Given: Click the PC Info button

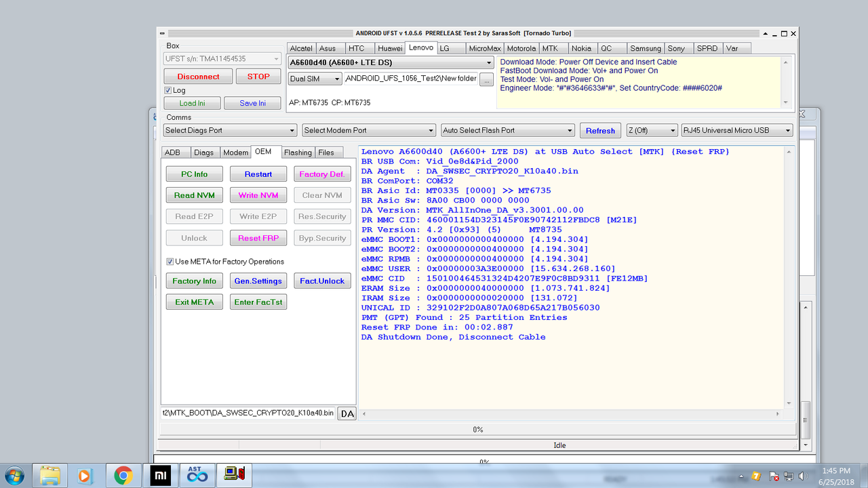Looking at the screenshot, I should coord(194,174).
